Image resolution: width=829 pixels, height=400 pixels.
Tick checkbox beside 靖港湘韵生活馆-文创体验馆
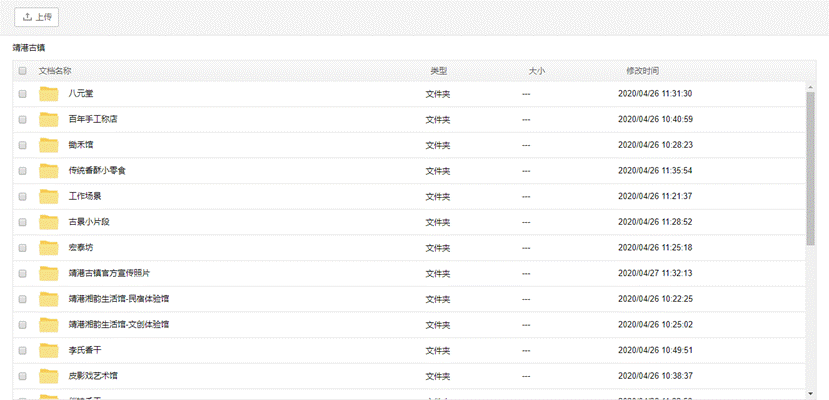22,324
